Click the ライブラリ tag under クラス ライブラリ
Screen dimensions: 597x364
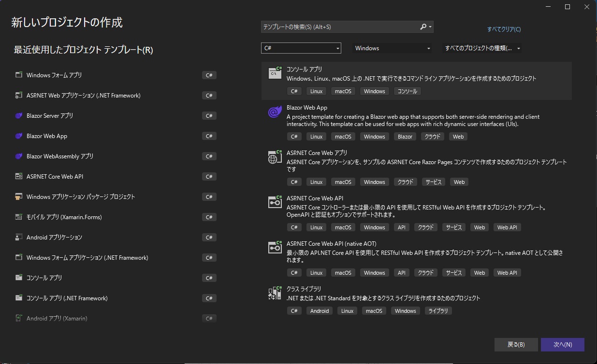point(438,311)
